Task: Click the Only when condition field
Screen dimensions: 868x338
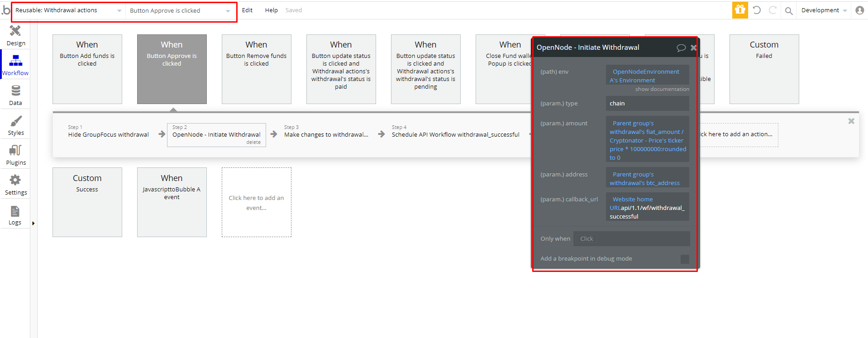Action: click(x=632, y=238)
